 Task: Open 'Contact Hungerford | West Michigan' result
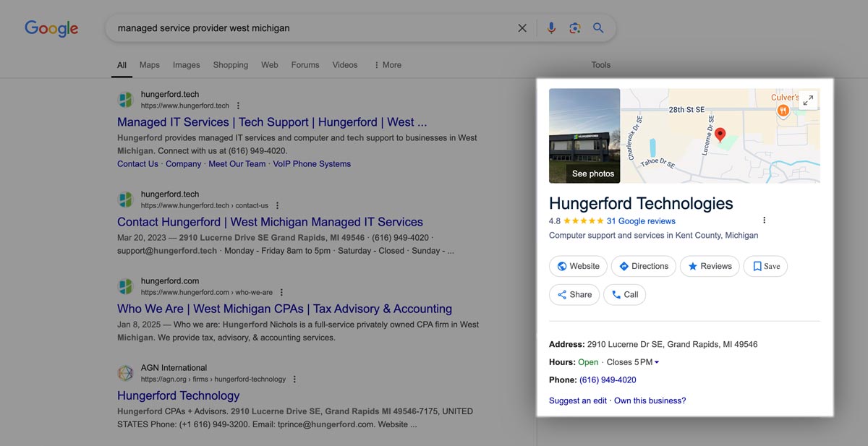tap(270, 222)
